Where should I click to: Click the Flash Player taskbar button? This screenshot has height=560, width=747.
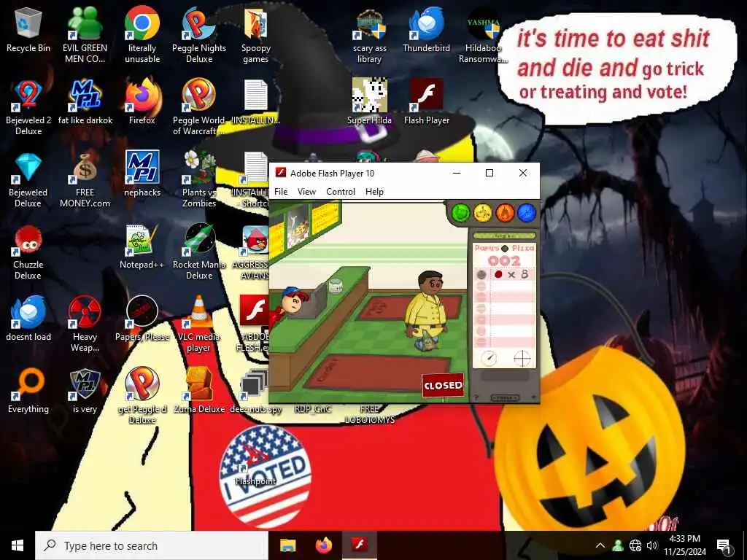click(360, 545)
